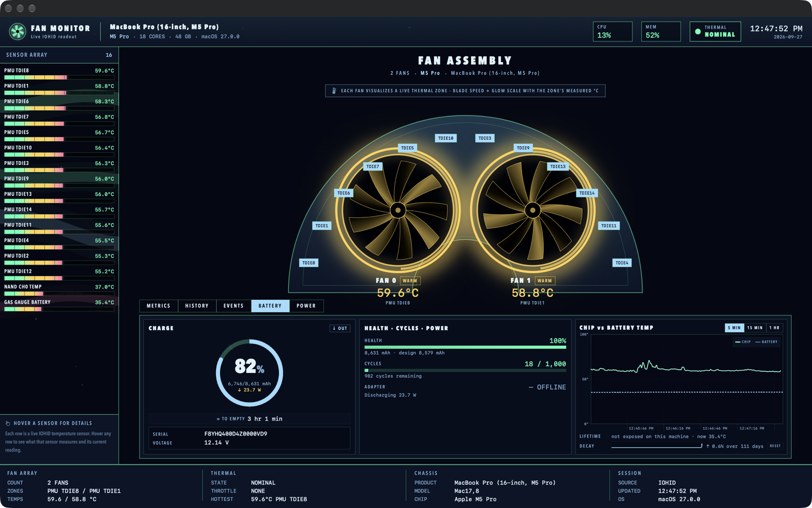The image size is (812, 508).
Task: Open the History tab
Action: 197,306
